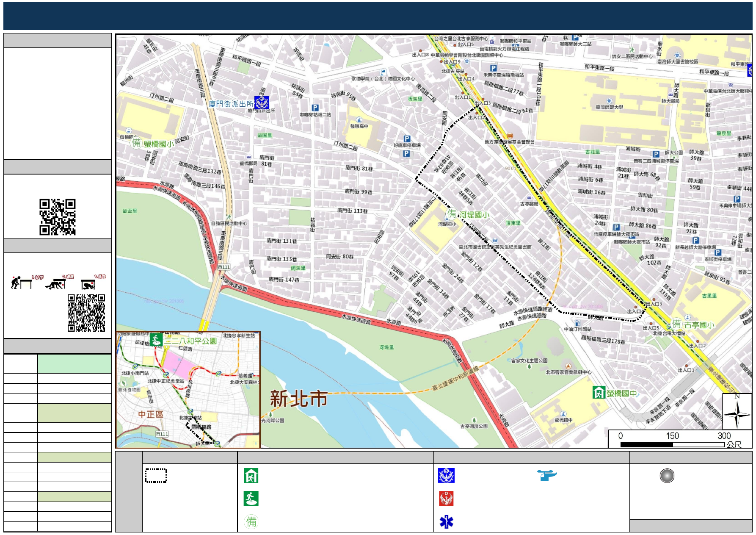Click the 中正區 label in the inset map
The image size is (756, 535).
(151, 414)
